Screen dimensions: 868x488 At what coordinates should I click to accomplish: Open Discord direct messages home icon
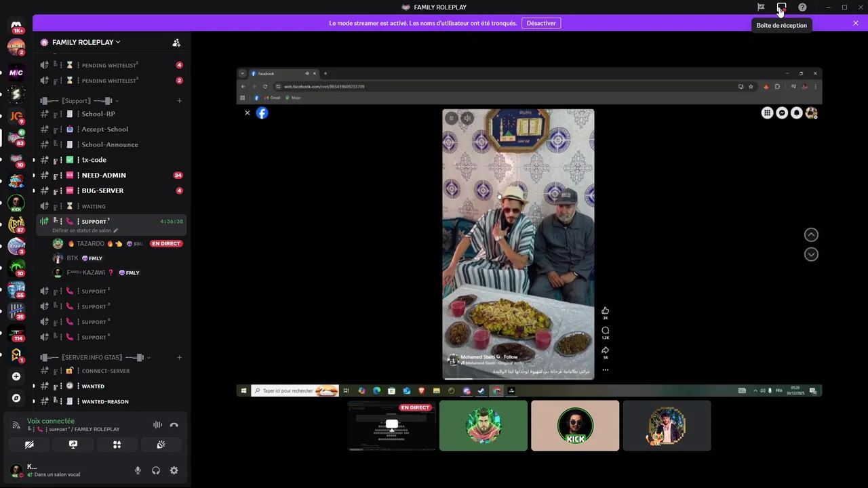(x=16, y=26)
